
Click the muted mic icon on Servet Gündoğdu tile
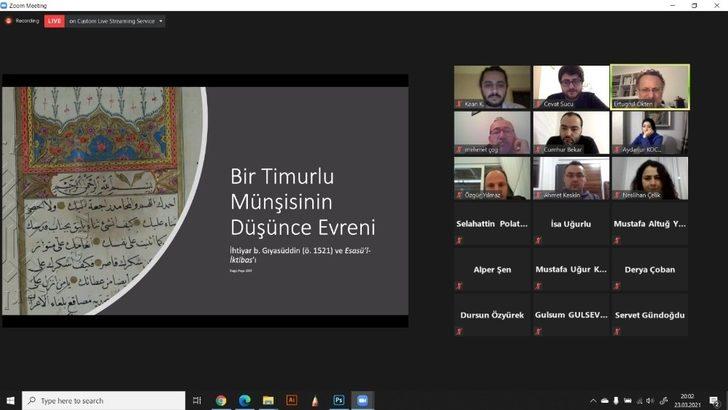click(x=617, y=331)
